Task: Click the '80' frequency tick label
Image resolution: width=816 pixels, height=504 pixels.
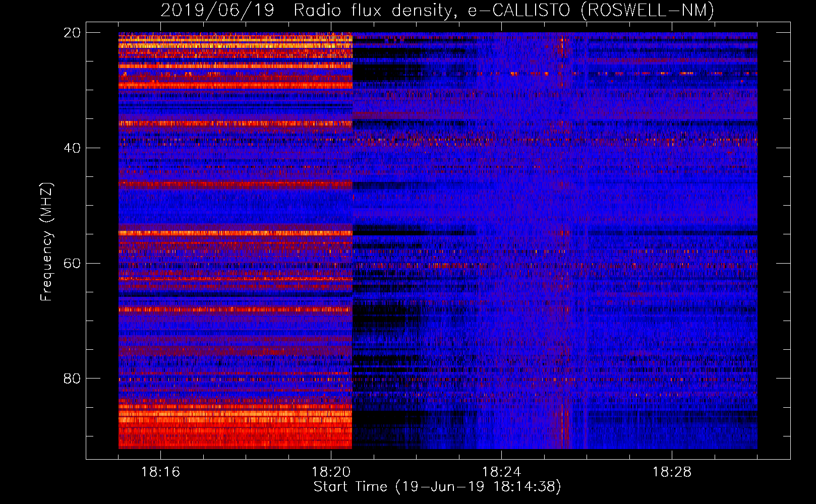Action: click(72, 379)
